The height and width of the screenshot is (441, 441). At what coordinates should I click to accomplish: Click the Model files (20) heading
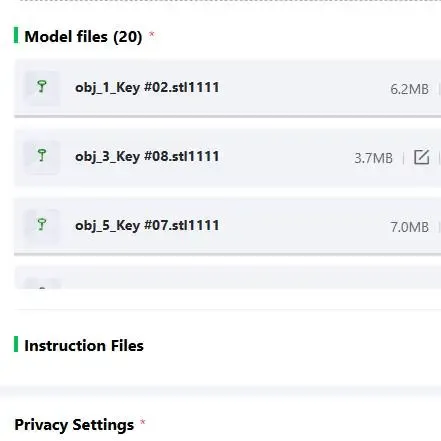tap(83, 36)
